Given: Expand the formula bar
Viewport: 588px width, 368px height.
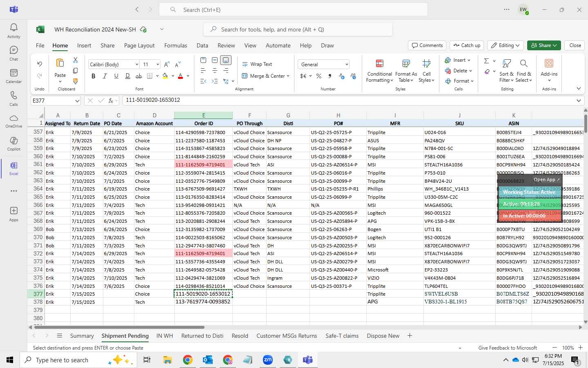Looking at the screenshot, I should point(579,101).
